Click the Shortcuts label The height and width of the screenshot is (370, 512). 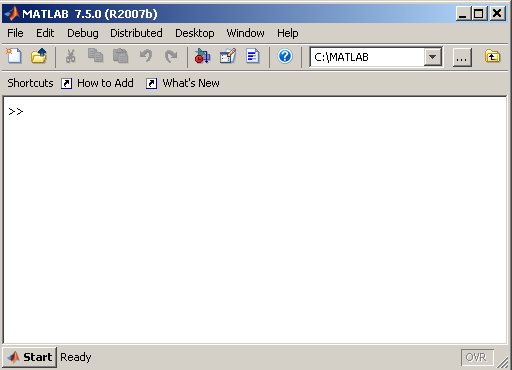click(x=30, y=83)
